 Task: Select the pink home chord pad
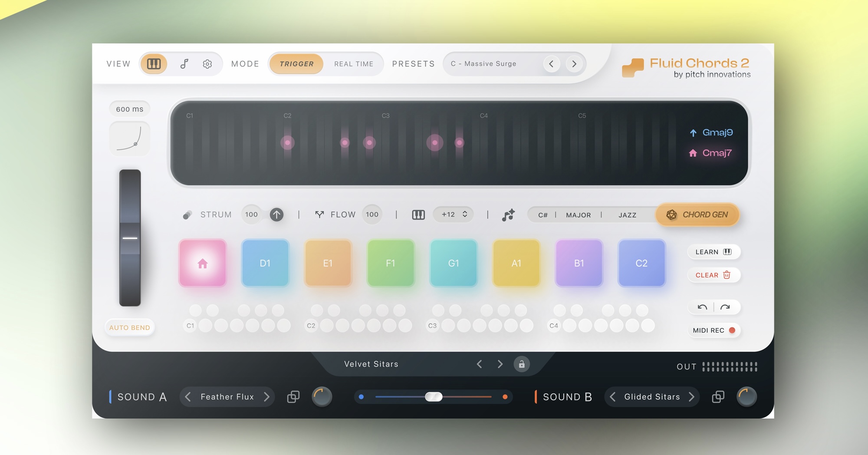coord(203,263)
